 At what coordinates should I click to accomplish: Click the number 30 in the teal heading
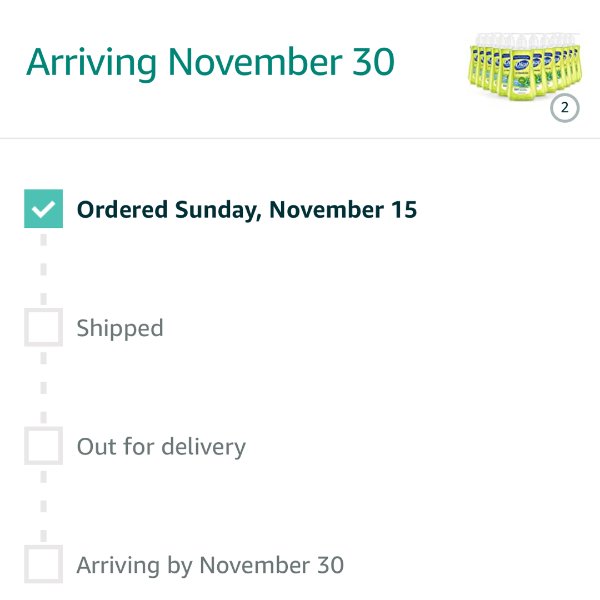(x=373, y=61)
